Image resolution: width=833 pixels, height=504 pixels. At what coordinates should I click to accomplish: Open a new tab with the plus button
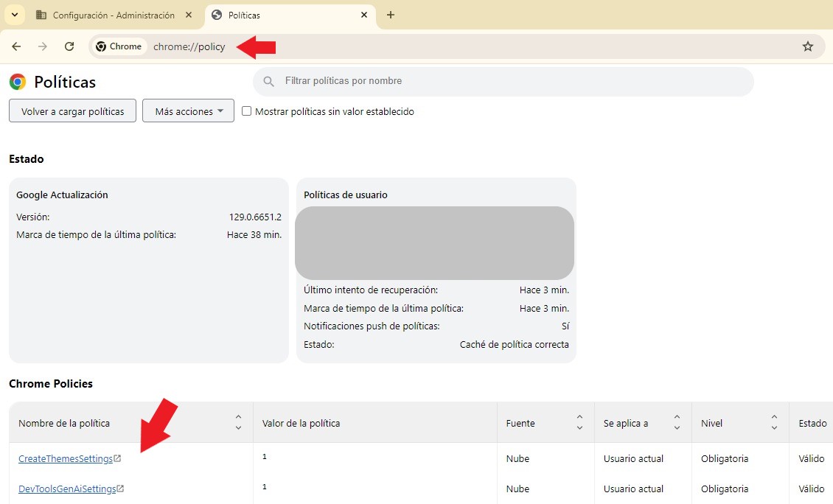391,15
